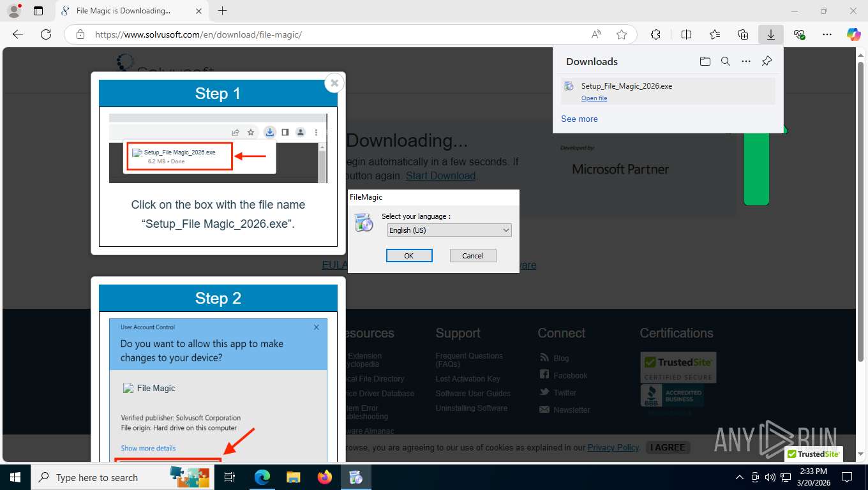Open more options in Downloads panel
Viewport: 868px width, 490px height.
[746, 61]
